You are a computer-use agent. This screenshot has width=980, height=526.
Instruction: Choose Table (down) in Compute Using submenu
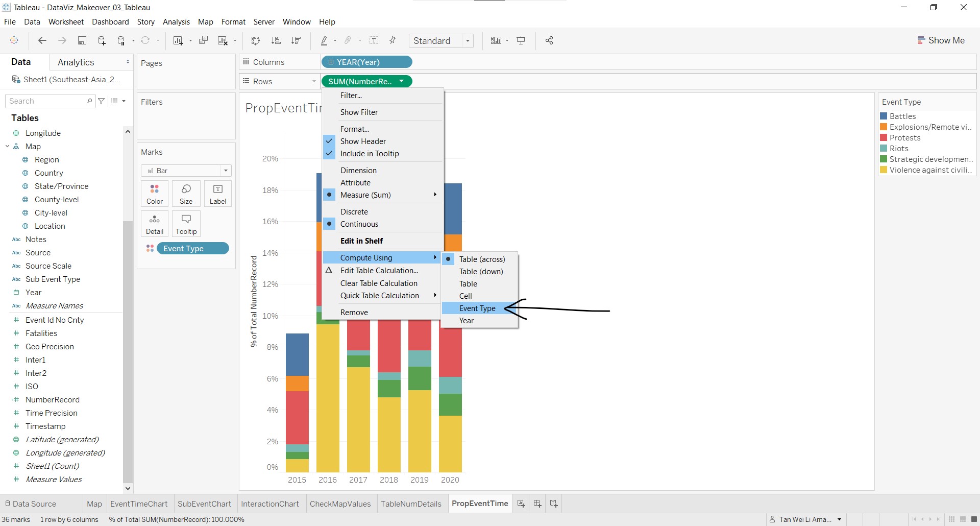tap(481, 272)
